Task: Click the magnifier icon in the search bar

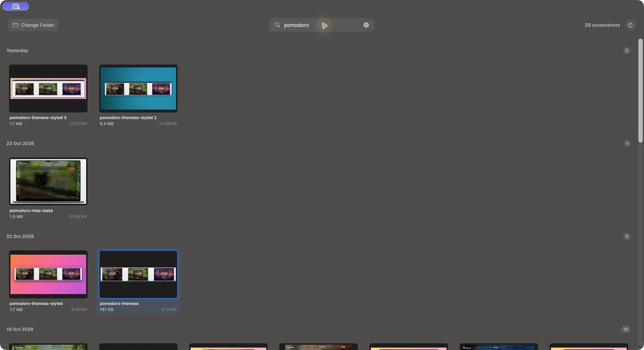Action: pyautogui.click(x=277, y=25)
